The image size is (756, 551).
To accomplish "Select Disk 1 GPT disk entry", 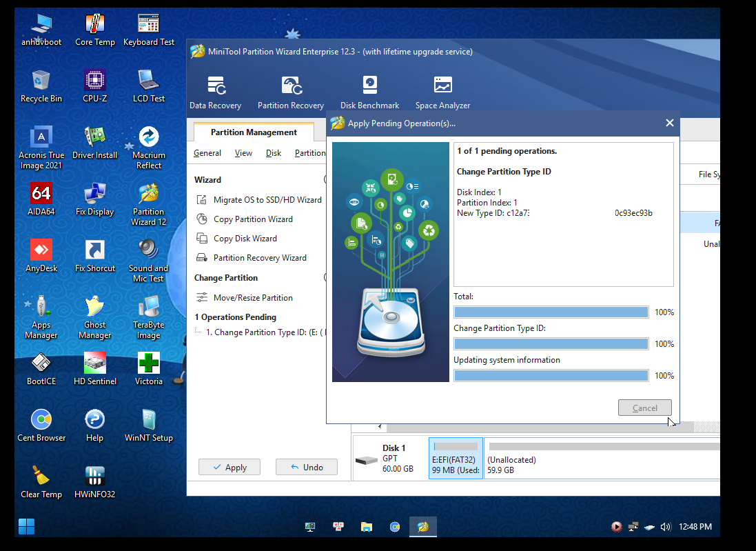I will pyautogui.click(x=391, y=458).
